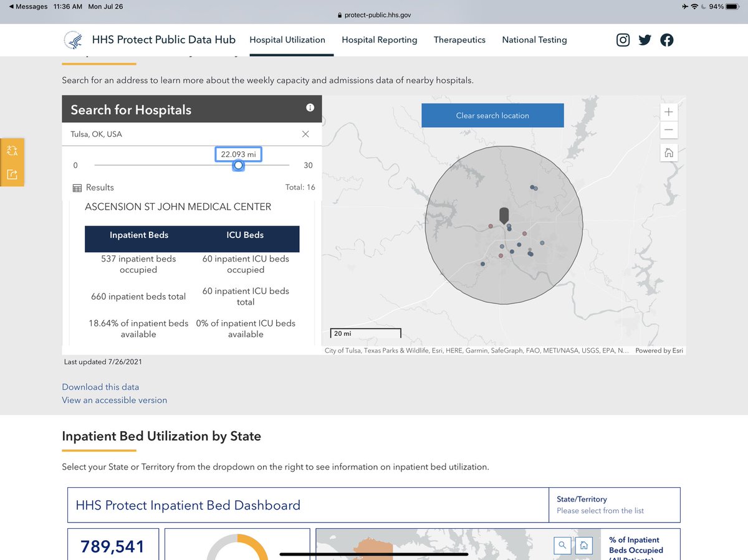This screenshot has width=748, height=560.
Task: Click HHS Protect Public Data Hub title
Action: (x=164, y=40)
